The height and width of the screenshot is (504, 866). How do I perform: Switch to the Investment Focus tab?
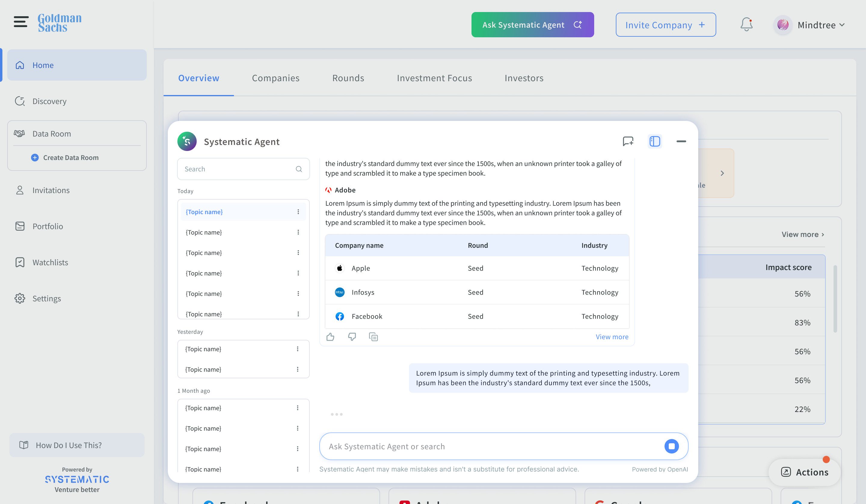[435, 78]
